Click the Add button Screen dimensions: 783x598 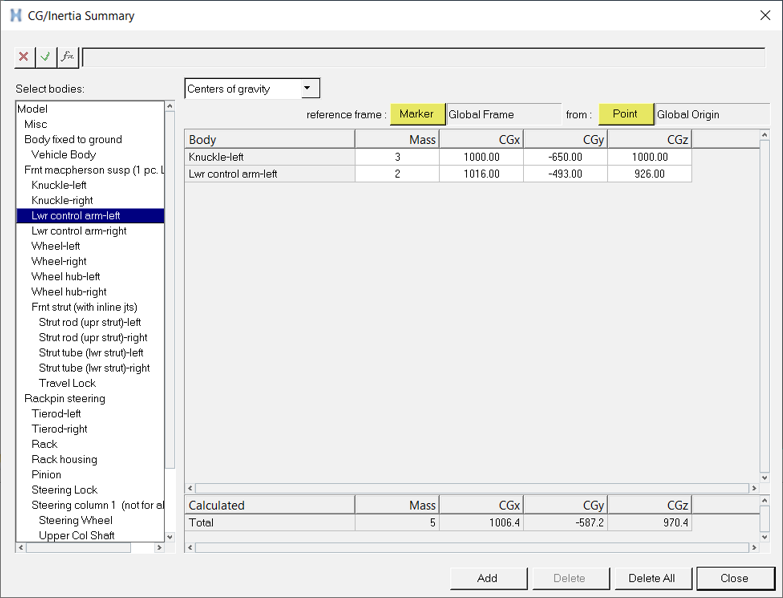coord(487,578)
